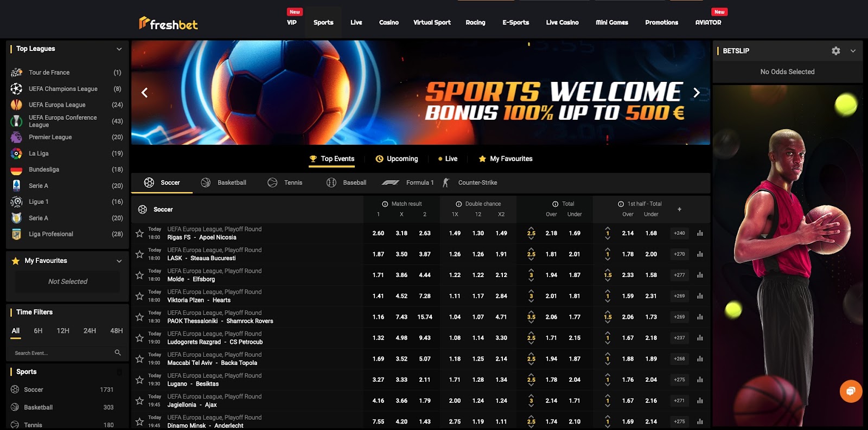The height and width of the screenshot is (430, 868).
Task: Click Match result info icon
Action: click(385, 204)
